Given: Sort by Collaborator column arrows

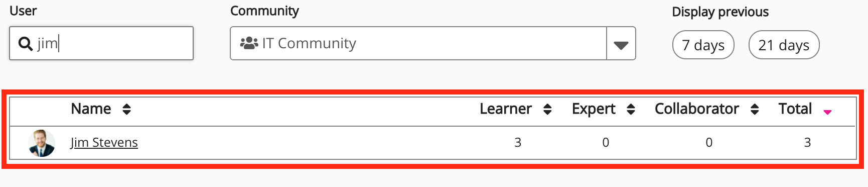Looking at the screenshot, I should [x=755, y=109].
